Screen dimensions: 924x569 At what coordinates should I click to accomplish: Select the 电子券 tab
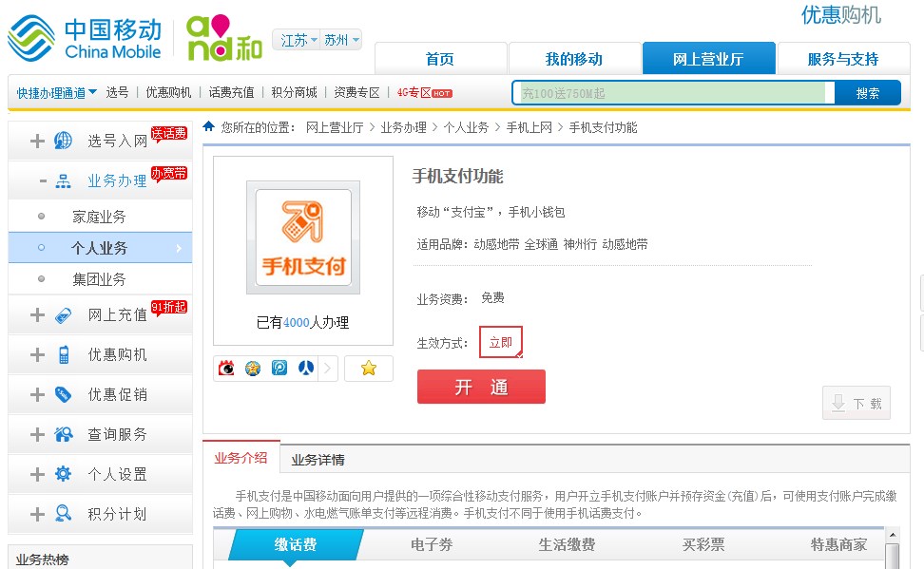pyautogui.click(x=432, y=544)
